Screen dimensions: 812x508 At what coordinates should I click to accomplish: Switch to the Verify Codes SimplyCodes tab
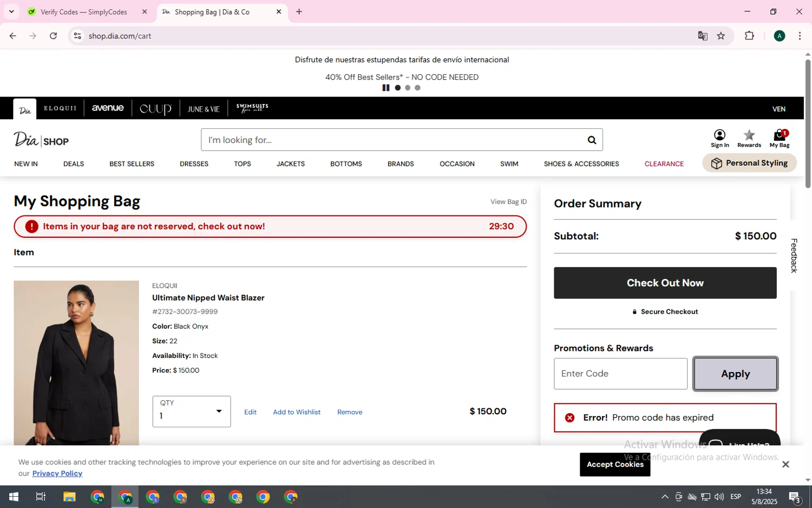tap(84, 12)
